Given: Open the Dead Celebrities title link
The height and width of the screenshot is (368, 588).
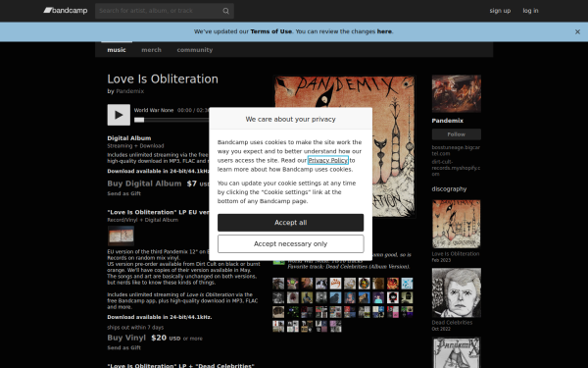Looking at the screenshot, I should point(452,323).
